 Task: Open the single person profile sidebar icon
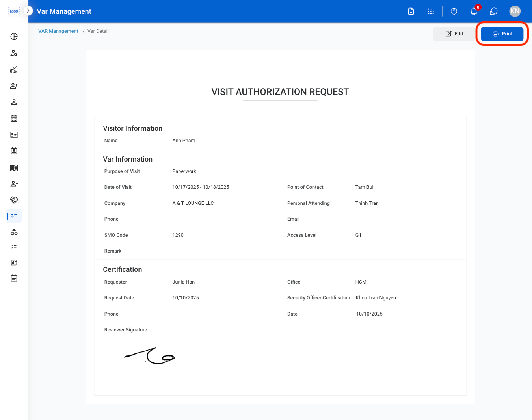(14, 102)
